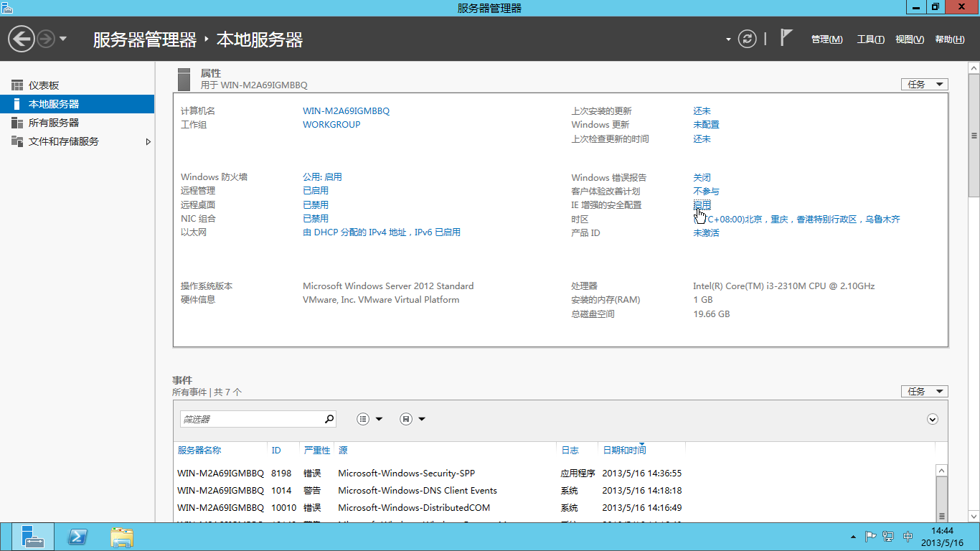
Task: Click the network icon in the system tray
Action: pyautogui.click(x=888, y=537)
